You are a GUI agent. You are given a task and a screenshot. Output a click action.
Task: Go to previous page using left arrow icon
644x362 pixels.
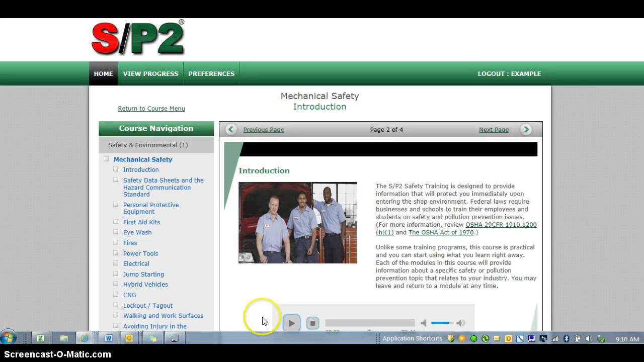tap(231, 130)
